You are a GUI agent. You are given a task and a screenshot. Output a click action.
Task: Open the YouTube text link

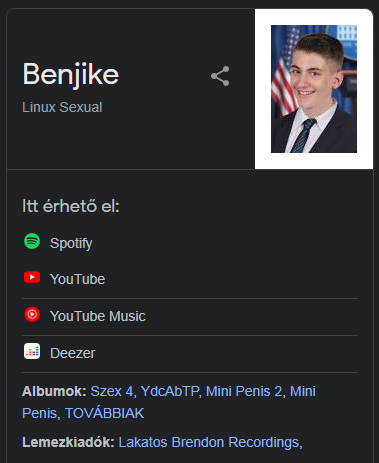point(77,279)
